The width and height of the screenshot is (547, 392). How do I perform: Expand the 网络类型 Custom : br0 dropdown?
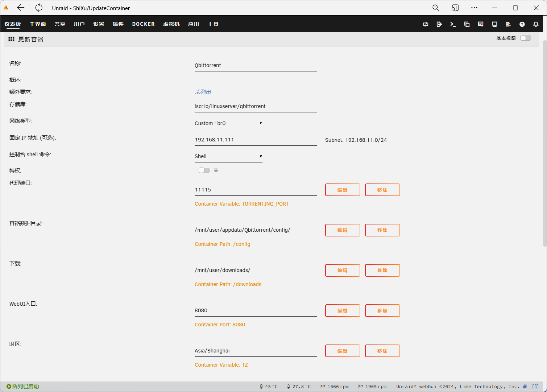coord(228,123)
